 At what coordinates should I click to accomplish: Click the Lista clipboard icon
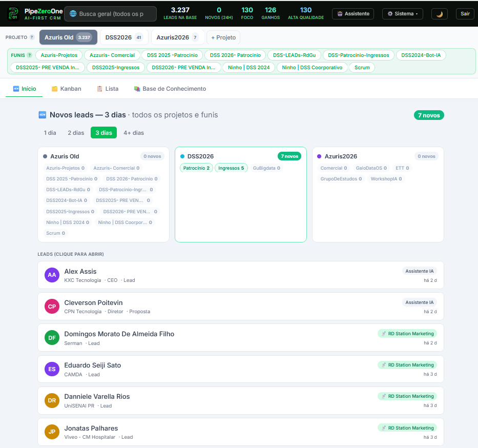99,89
